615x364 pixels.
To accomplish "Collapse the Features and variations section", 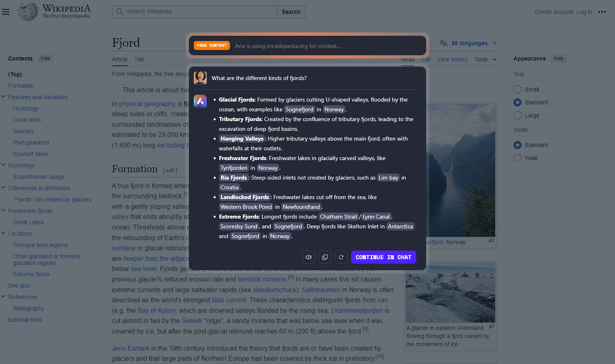I will pyautogui.click(x=4, y=97).
